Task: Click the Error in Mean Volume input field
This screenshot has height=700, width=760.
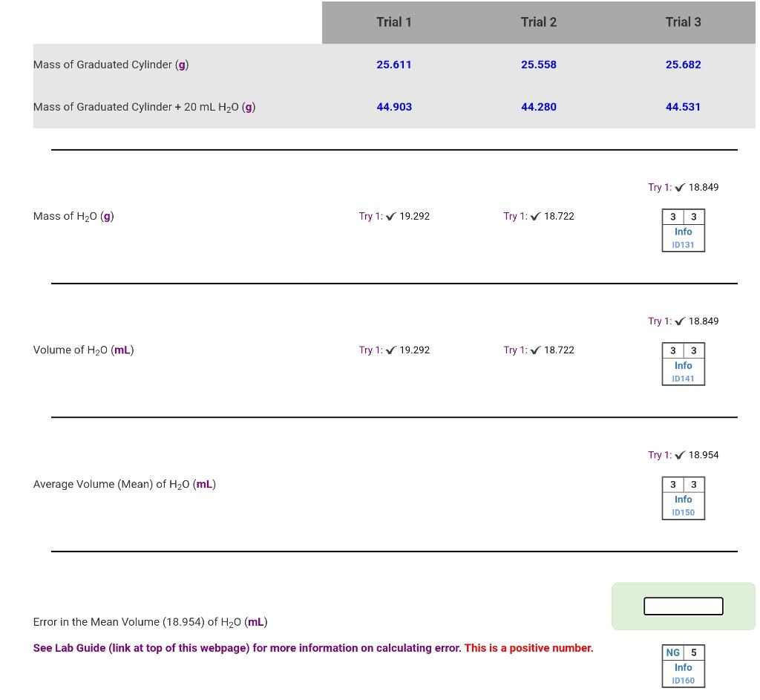Action: coord(683,606)
